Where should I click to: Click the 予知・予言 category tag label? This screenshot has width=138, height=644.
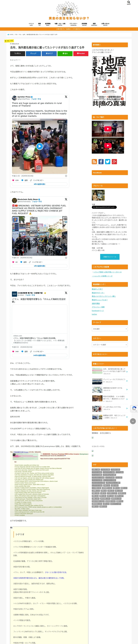click(9, 41)
